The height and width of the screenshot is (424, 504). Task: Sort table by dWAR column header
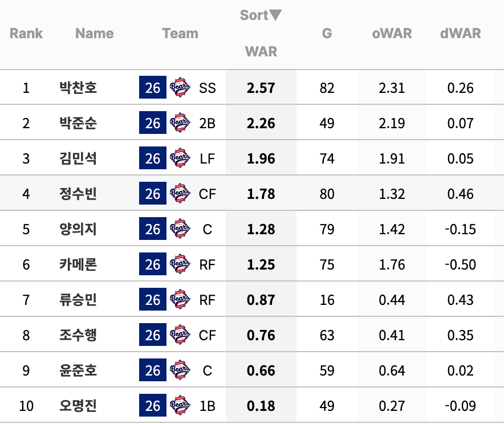click(460, 34)
